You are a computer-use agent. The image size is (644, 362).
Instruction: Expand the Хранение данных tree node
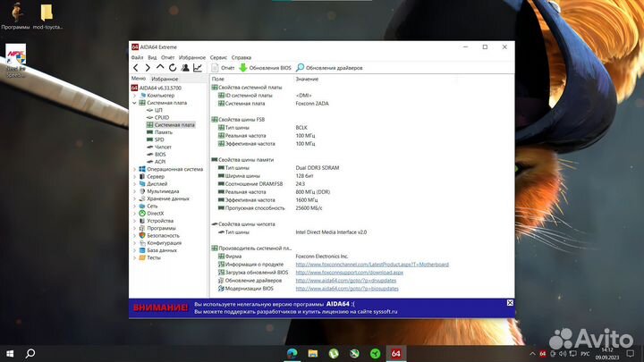134,198
